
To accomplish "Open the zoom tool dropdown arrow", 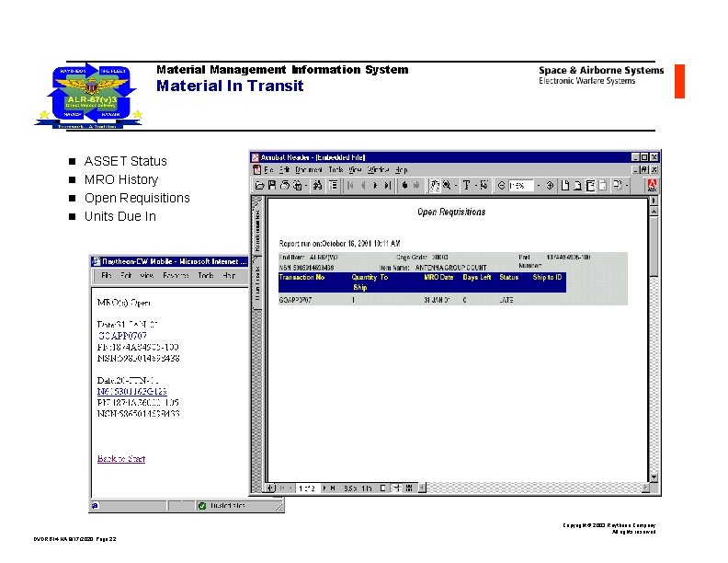I will pos(456,185).
